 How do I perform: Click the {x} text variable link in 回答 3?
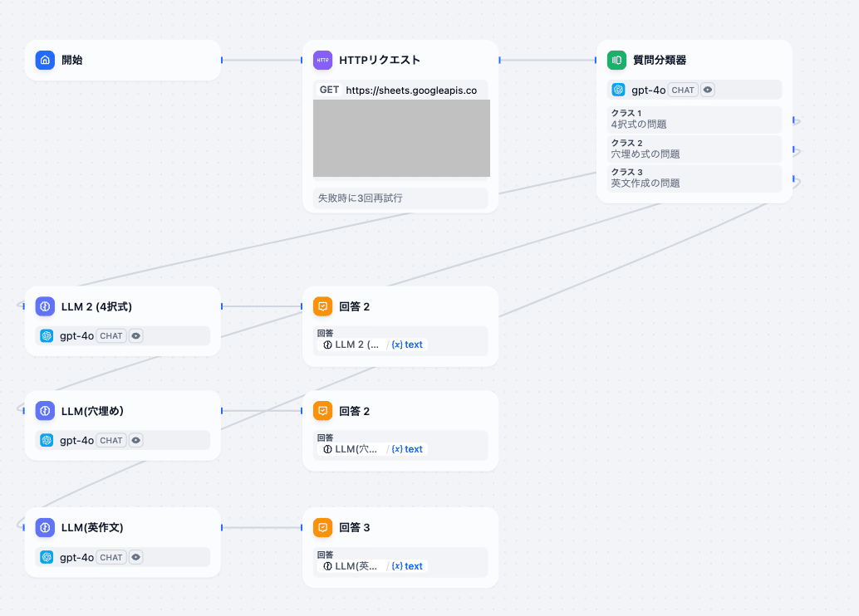click(x=408, y=565)
